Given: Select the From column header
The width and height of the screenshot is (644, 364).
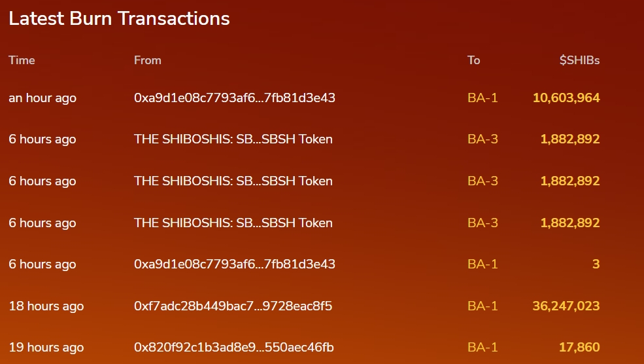Looking at the screenshot, I should [x=148, y=60].
